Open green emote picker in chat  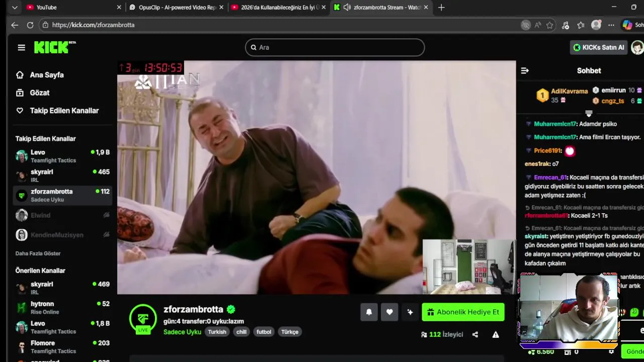point(634,312)
